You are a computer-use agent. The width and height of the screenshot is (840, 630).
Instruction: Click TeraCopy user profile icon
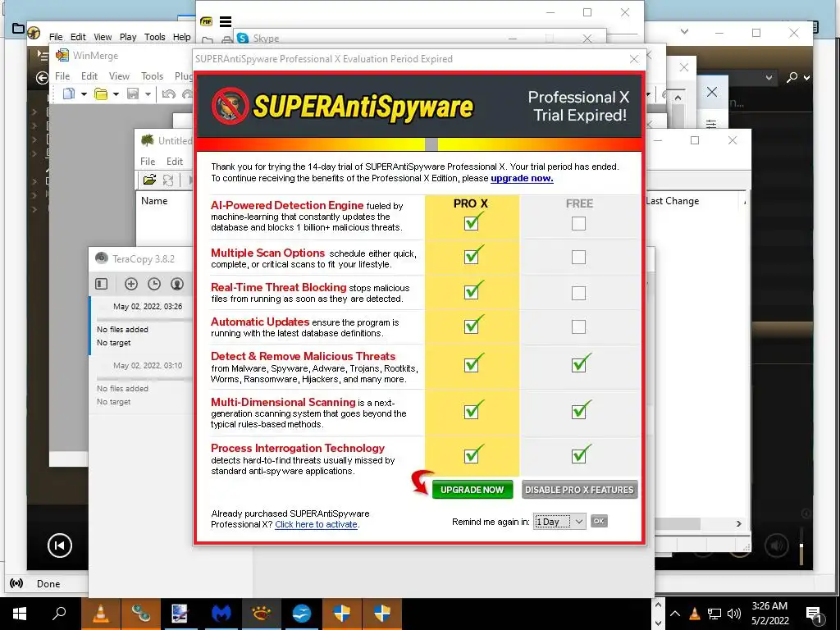(x=177, y=284)
